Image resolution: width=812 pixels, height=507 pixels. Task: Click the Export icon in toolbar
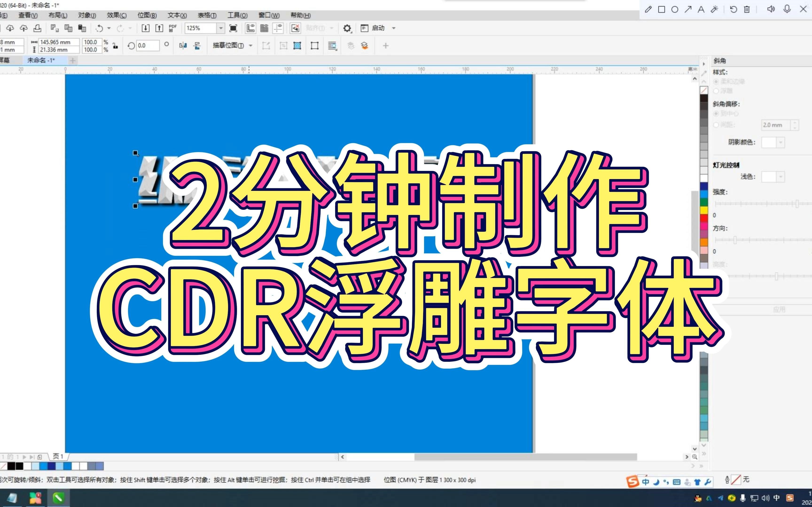[159, 28]
